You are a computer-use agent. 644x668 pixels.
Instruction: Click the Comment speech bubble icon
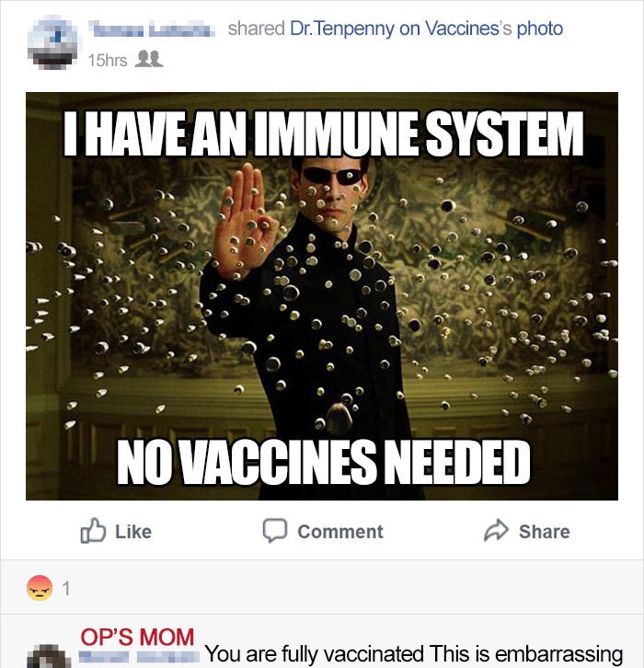point(275,530)
